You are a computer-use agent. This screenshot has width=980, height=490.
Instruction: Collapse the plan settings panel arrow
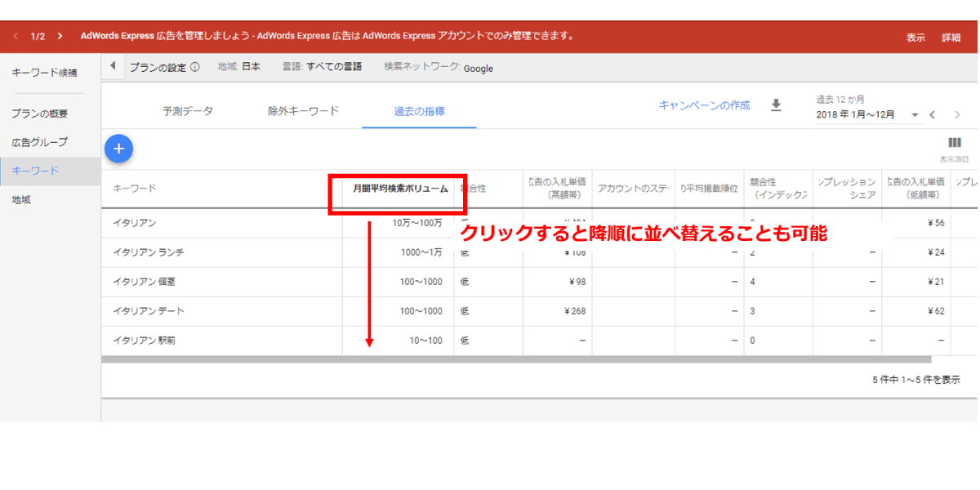pyautogui.click(x=113, y=66)
